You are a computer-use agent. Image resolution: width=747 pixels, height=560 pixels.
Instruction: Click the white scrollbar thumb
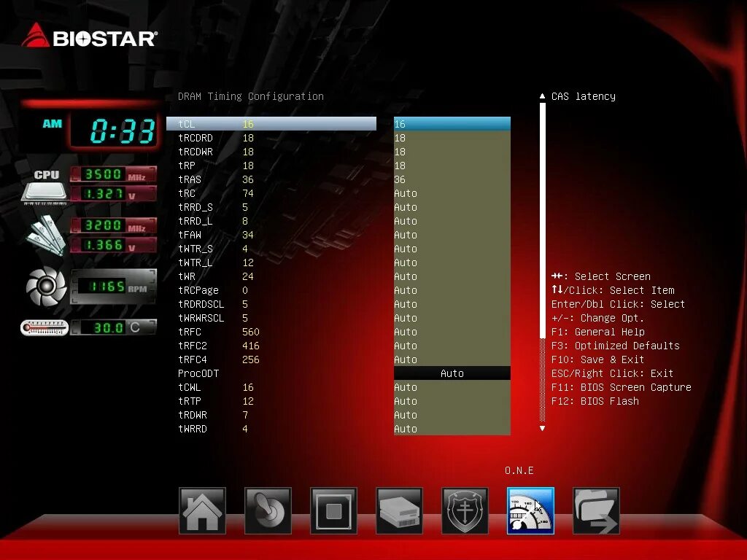point(542,220)
